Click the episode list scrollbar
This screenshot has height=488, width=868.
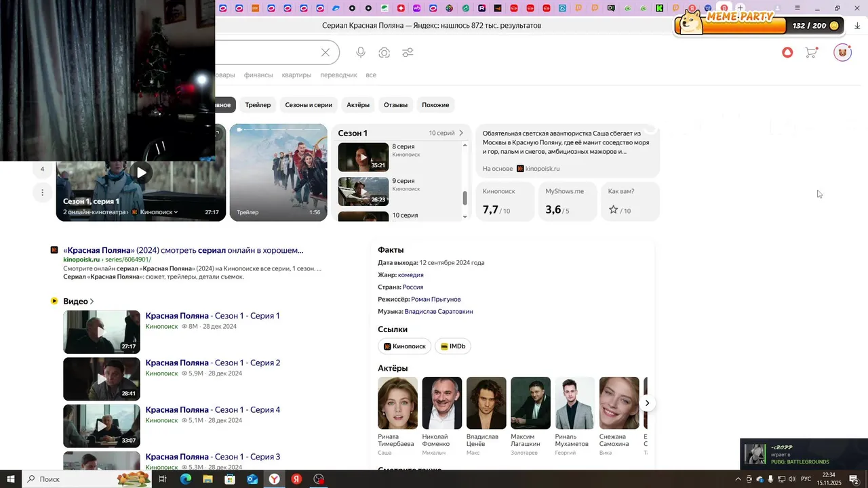coord(465,197)
